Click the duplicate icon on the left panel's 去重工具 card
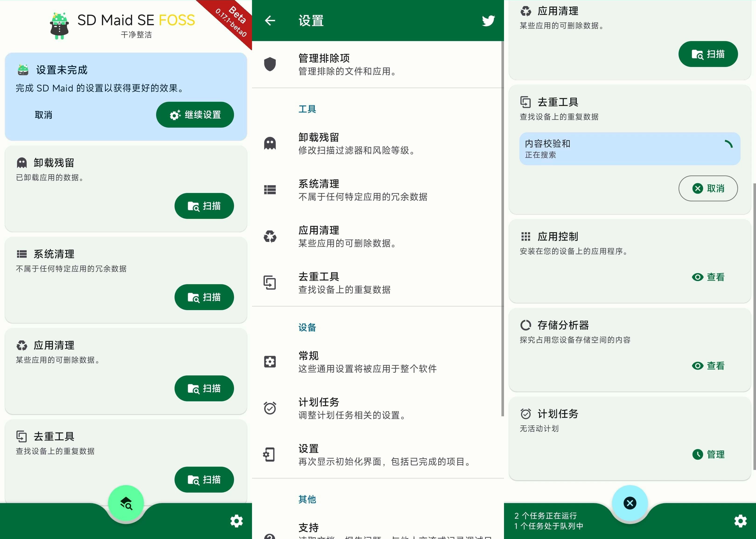Image resolution: width=756 pixels, height=539 pixels. pos(21,436)
